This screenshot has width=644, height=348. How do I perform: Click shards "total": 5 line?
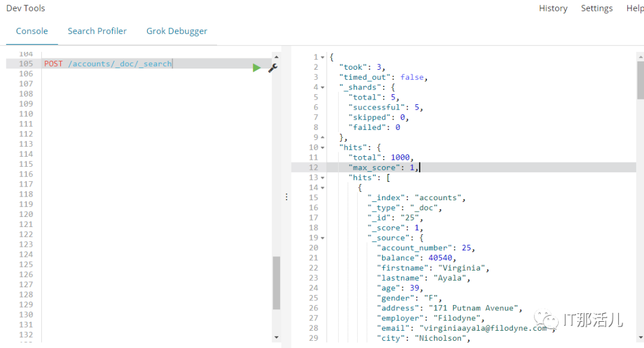pyautogui.click(x=374, y=97)
